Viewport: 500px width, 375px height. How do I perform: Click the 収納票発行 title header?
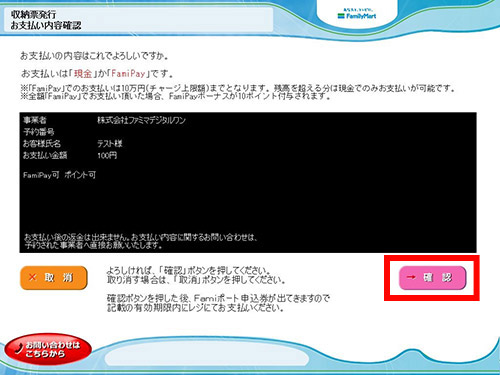coord(33,14)
